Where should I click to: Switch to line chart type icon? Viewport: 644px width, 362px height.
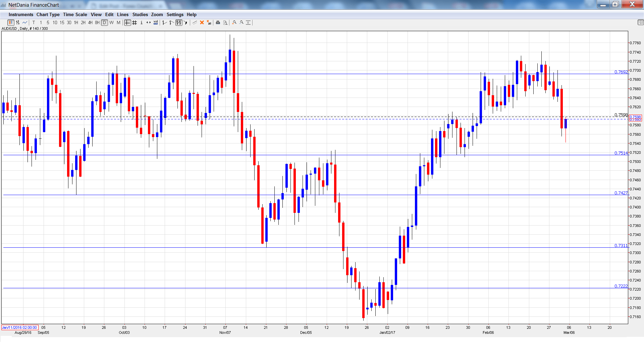(x=25, y=22)
